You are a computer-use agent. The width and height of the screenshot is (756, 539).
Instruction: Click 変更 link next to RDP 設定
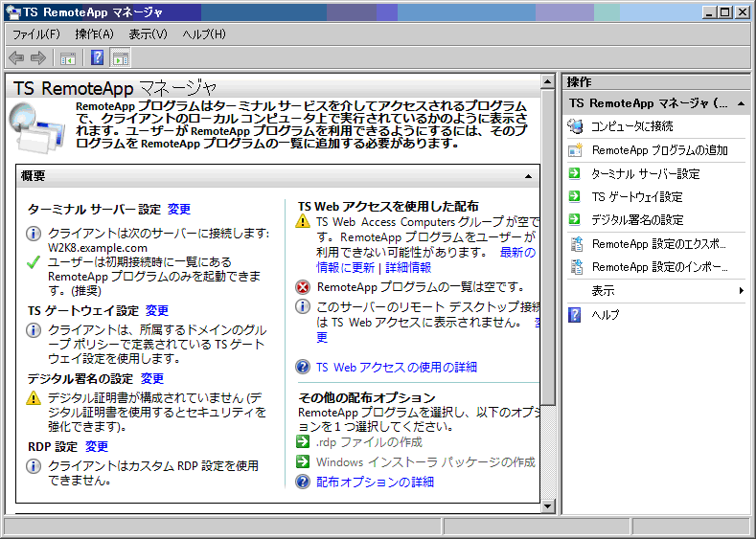pyautogui.click(x=97, y=446)
